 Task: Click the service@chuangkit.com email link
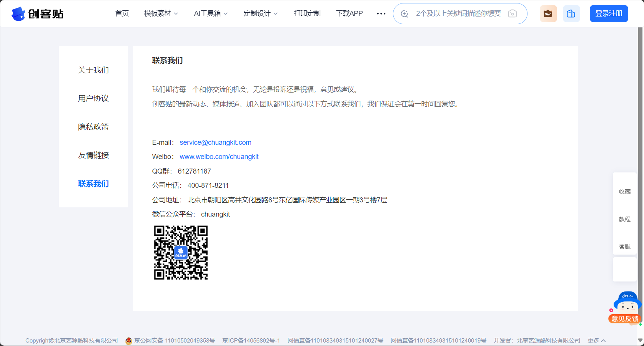click(x=215, y=142)
